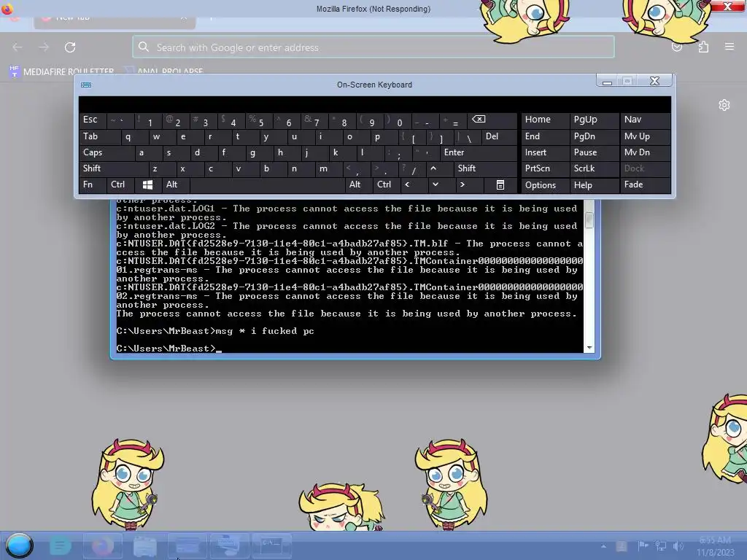Click the PgDn key
Viewport: 747px width, 560px height.
pyautogui.click(x=594, y=136)
